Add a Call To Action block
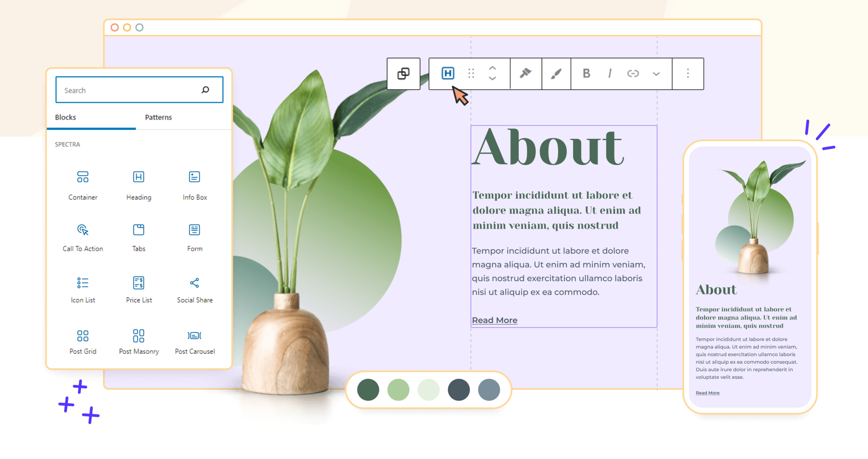This screenshot has width=868, height=459. pyautogui.click(x=83, y=236)
